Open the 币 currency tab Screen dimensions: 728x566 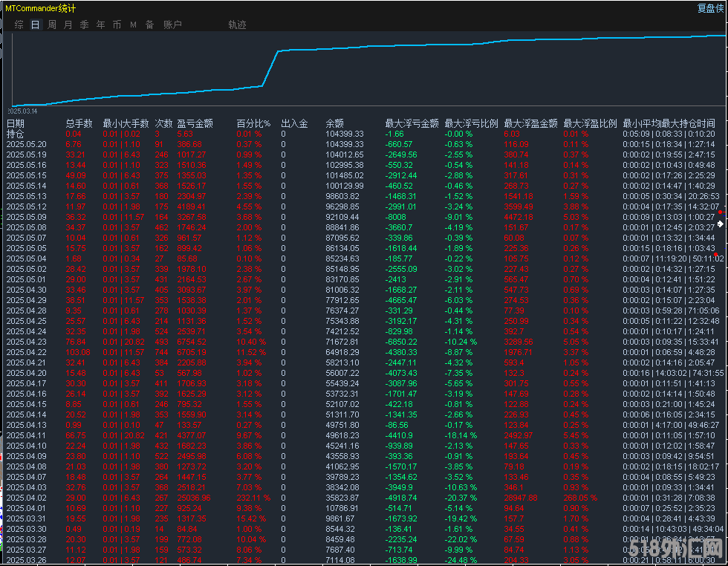click(x=117, y=25)
